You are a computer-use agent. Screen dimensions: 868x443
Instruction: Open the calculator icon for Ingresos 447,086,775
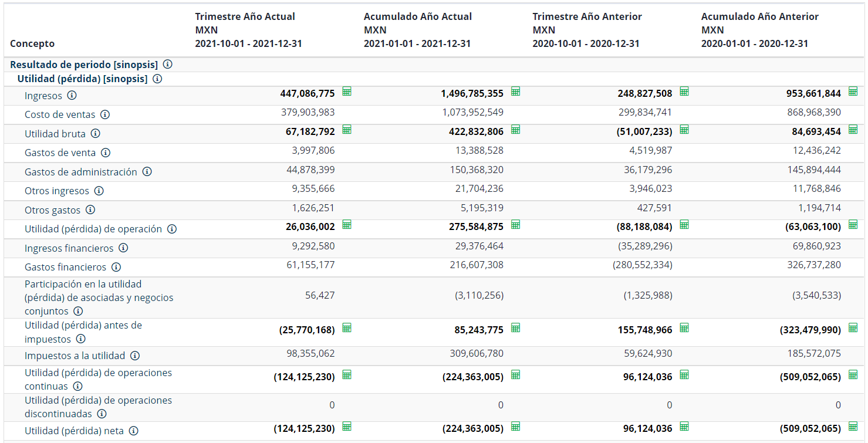coord(347,92)
